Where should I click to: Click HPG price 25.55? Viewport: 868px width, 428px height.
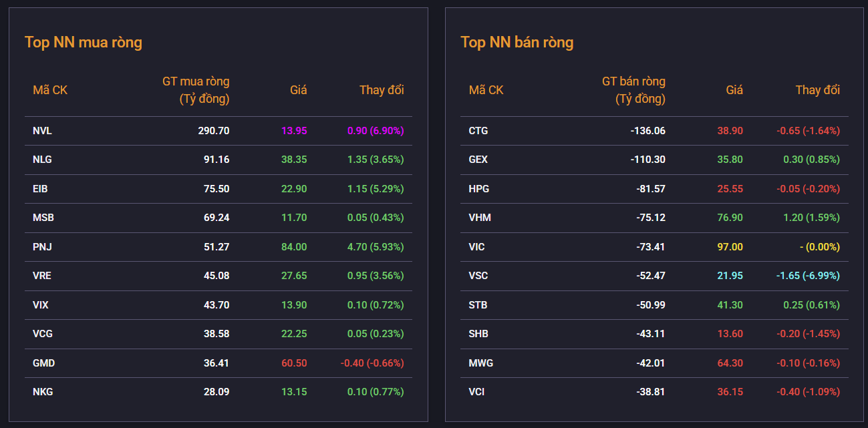(x=730, y=189)
